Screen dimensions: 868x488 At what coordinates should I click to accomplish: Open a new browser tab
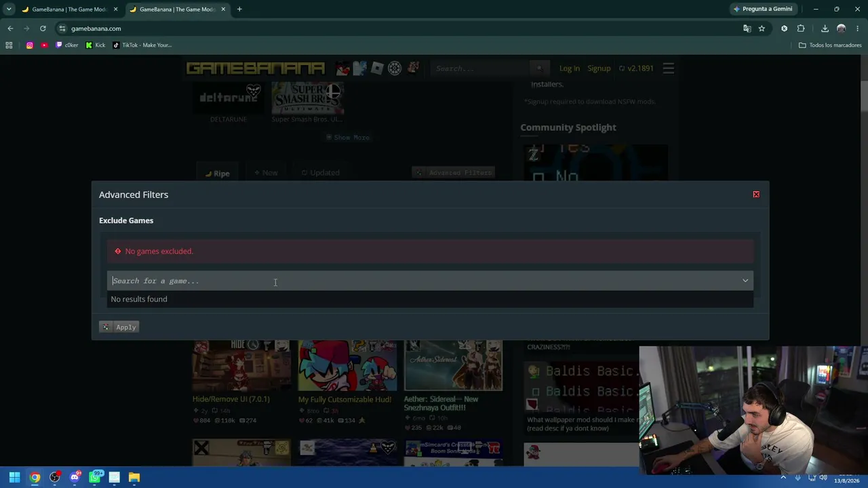click(239, 9)
